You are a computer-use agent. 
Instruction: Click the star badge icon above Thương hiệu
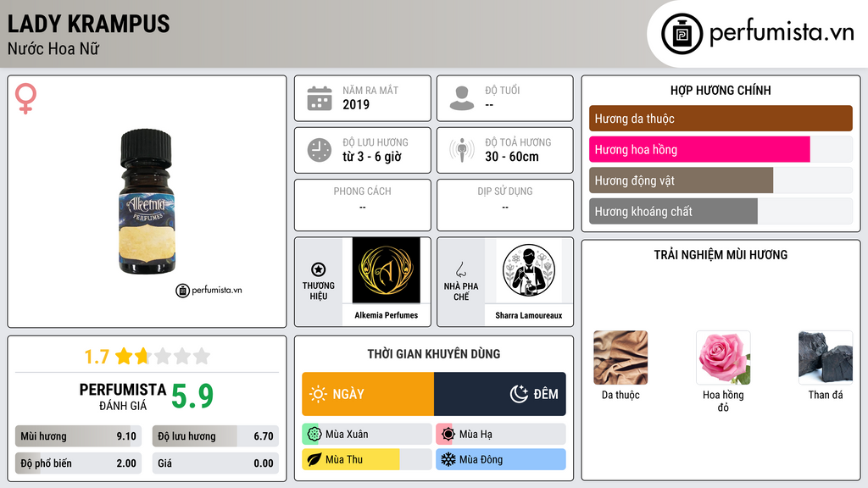click(319, 269)
